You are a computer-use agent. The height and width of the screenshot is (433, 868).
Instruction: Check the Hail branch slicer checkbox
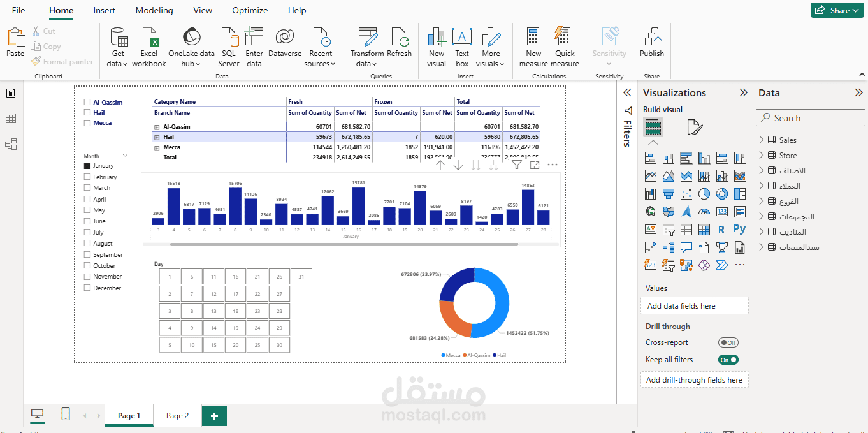click(x=87, y=112)
